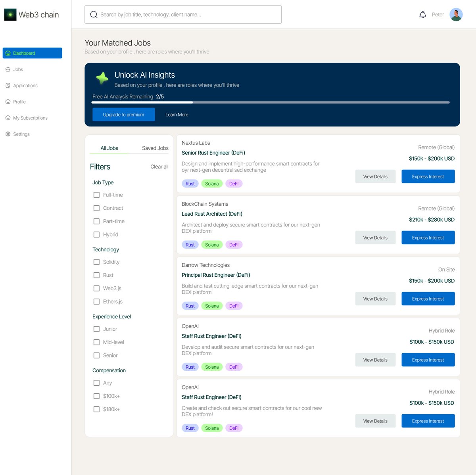Viewport: 476px width, 475px height.
Task: Select the Senior experience level checkbox
Action: [x=96, y=355]
